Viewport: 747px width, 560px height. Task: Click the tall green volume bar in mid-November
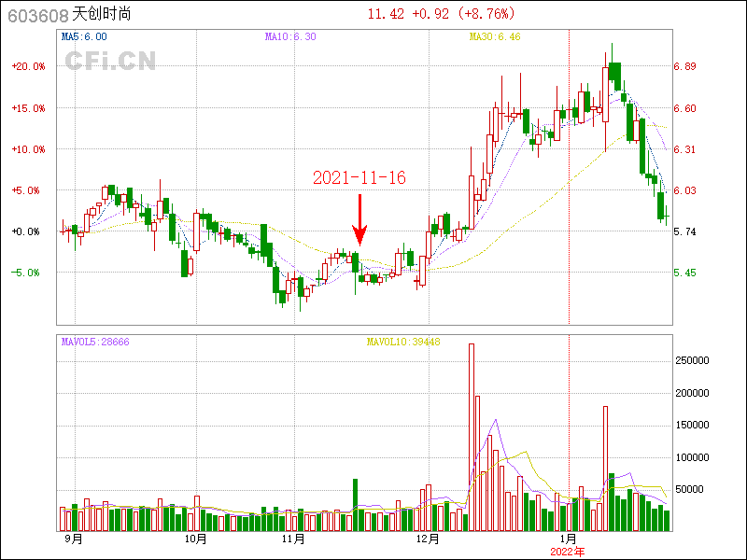tap(355, 505)
